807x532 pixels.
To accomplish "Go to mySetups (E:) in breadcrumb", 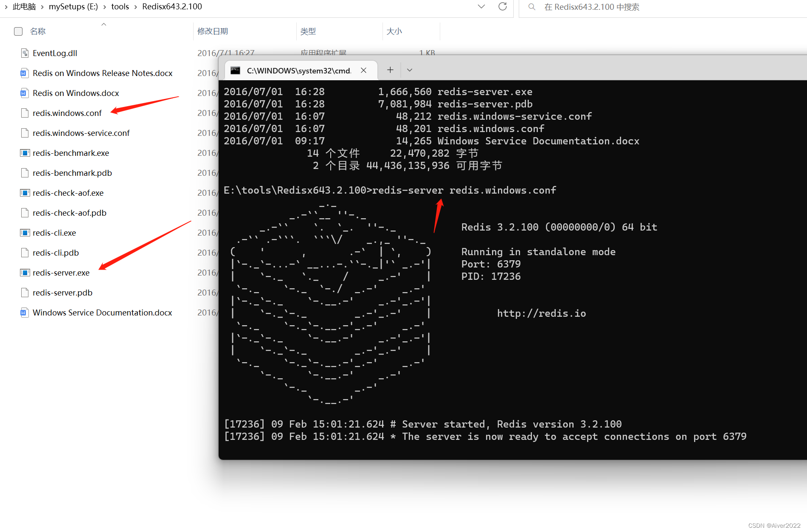I will coord(73,7).
